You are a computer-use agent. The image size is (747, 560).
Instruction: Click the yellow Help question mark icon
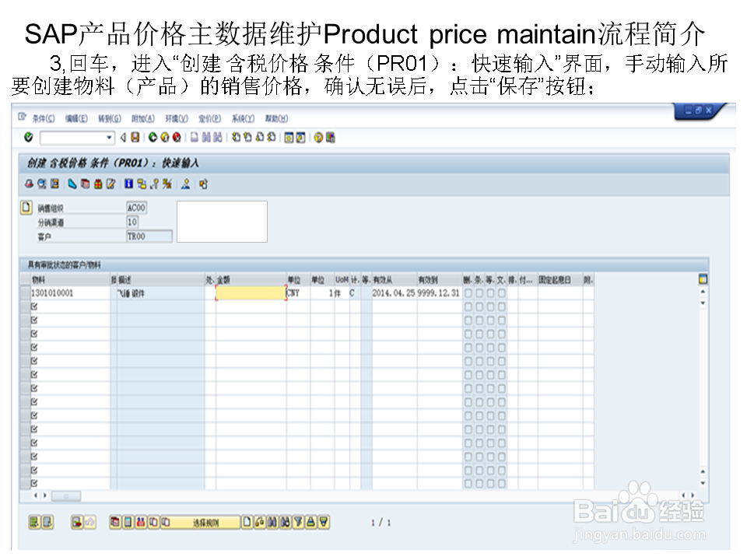318,138
